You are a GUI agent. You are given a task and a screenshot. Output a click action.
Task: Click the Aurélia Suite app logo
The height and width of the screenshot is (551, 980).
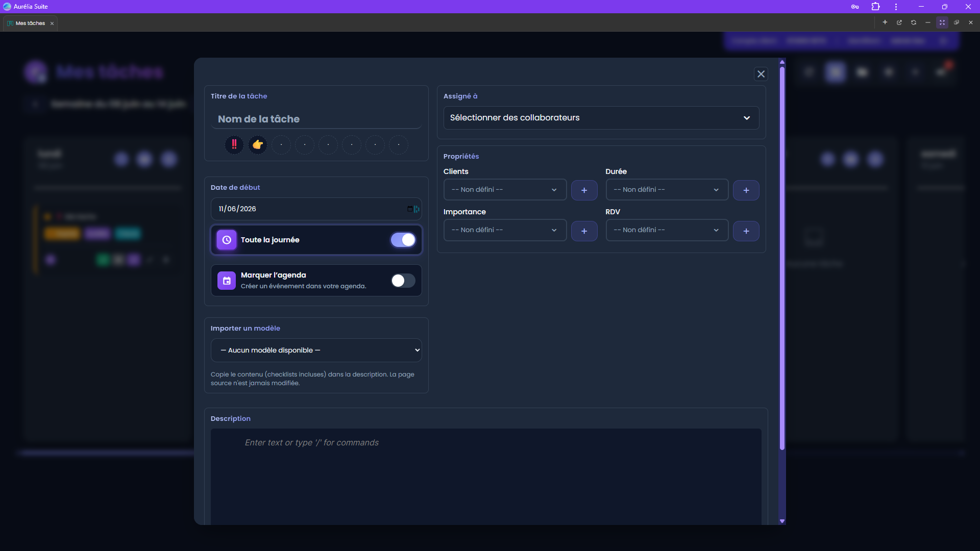click(7, 7)
